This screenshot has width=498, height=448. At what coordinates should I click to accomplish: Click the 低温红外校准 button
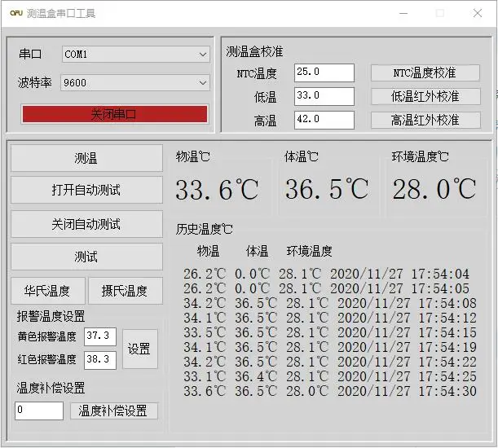[425, 96]
